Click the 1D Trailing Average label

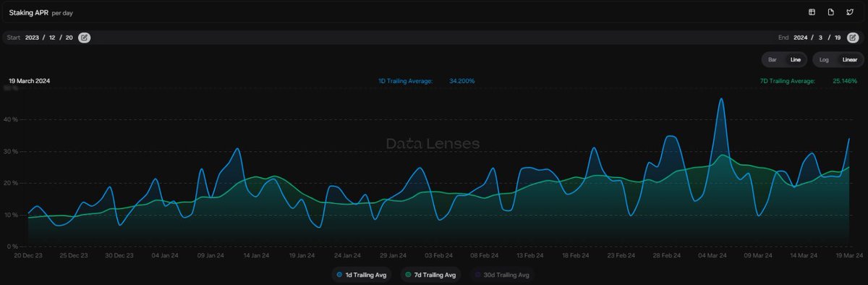pos(405,81)
